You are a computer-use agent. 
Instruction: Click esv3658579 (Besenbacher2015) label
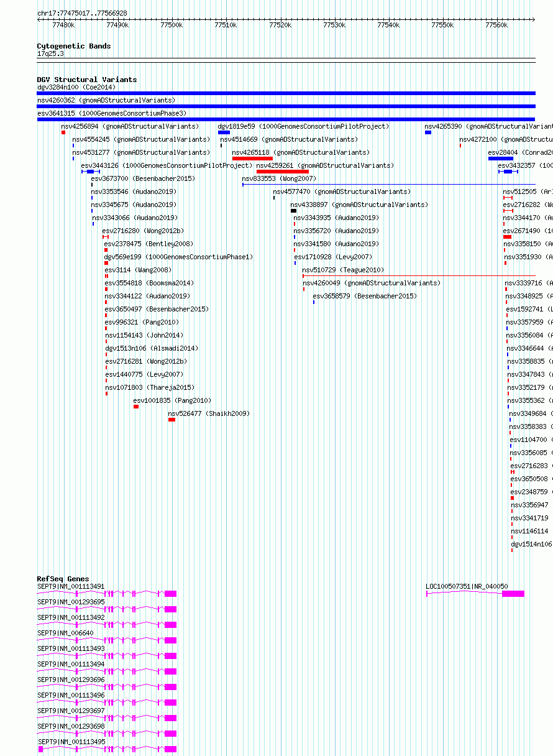click(365, 296)
